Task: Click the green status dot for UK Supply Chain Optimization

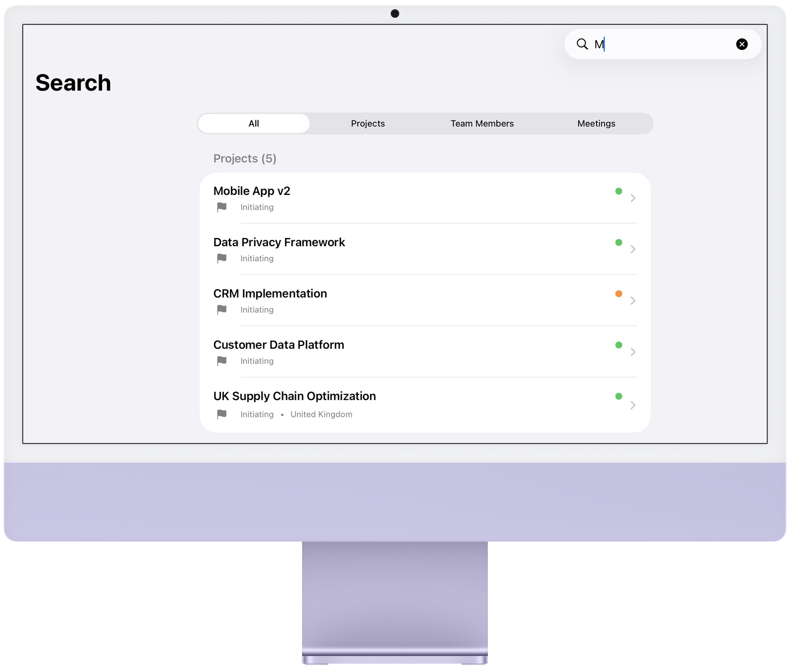Action: tap(619, 396)
